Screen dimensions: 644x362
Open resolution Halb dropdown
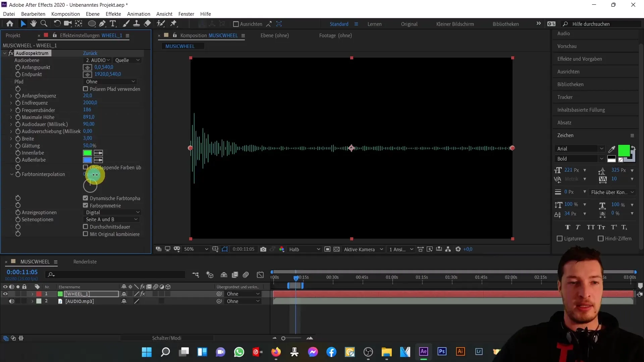coord(305,249)
